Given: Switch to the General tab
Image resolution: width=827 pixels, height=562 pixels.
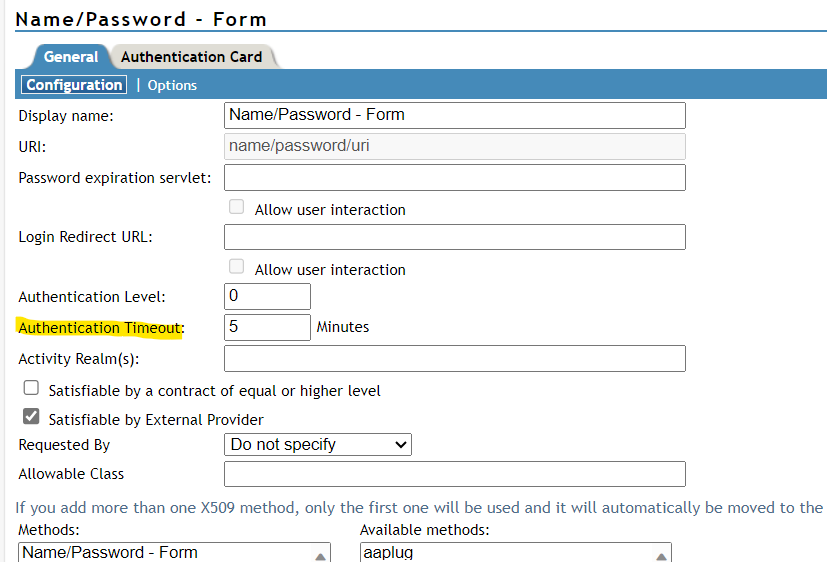Looking at the screenshot, I should pyautogui.click(x=71, y=57).
